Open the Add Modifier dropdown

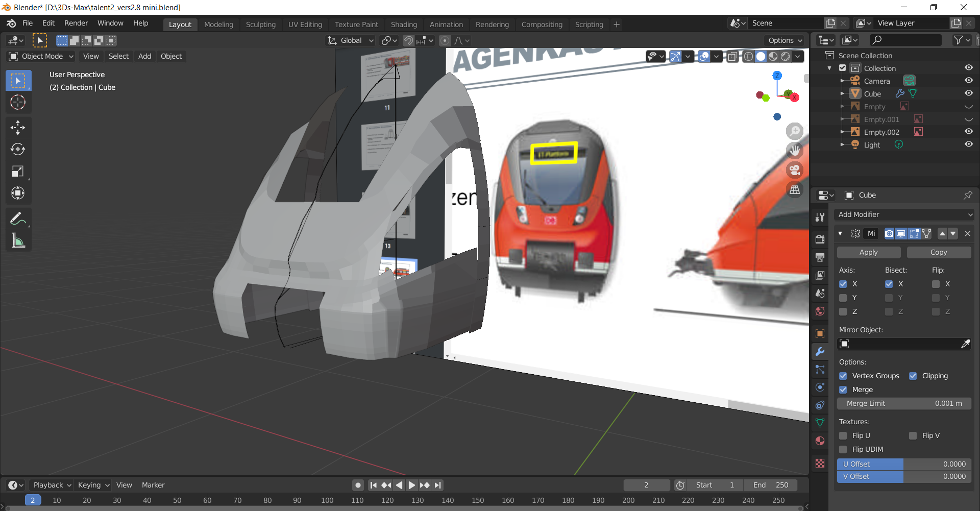tap(904, 214)
